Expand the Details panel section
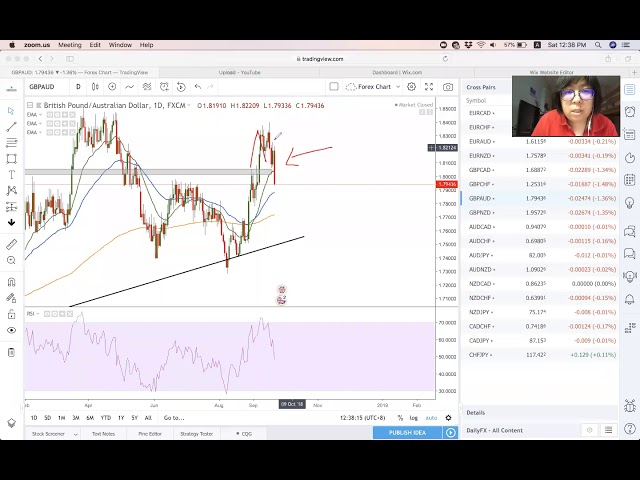The image size is (640, 480). [x=476, y=412]
